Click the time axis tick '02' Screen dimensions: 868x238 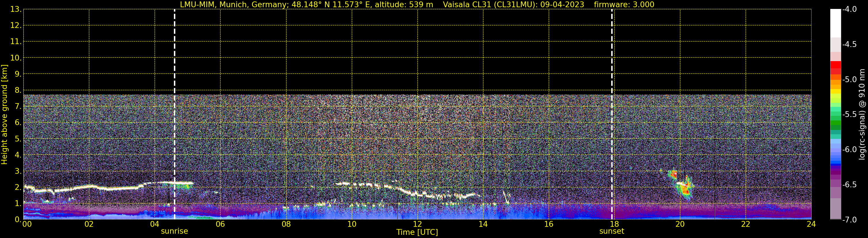point(89,224)
